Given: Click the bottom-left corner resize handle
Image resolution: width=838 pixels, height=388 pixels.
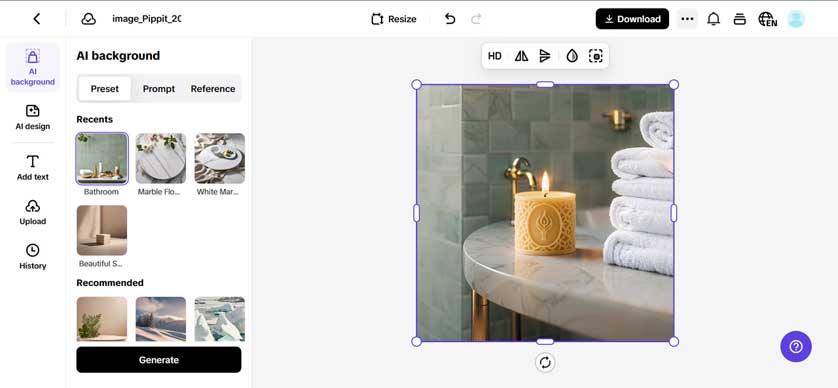Looking at the screenshot, I should coord(416,342).
